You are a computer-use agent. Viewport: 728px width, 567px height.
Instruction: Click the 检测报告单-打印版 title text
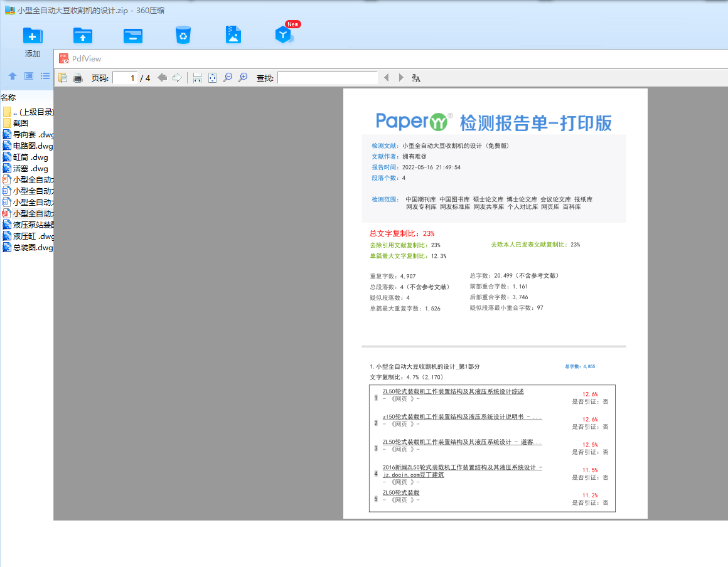535,123
